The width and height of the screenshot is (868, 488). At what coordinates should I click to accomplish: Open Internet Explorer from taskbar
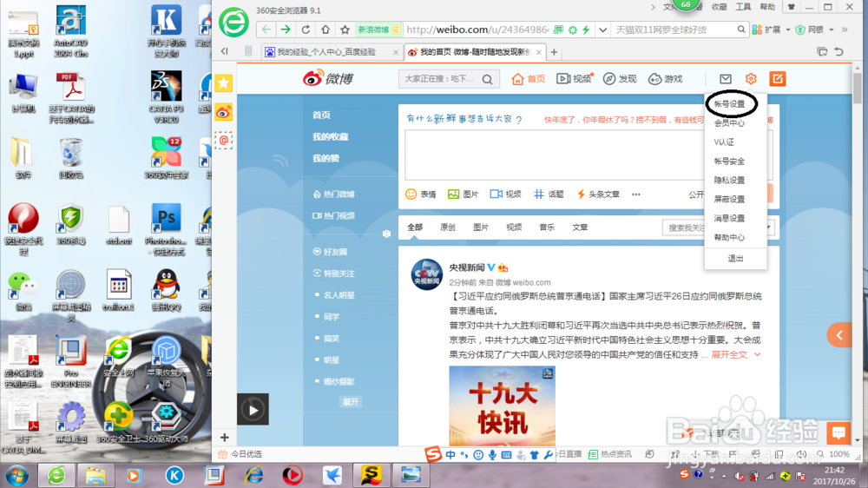tap(253, 475)
